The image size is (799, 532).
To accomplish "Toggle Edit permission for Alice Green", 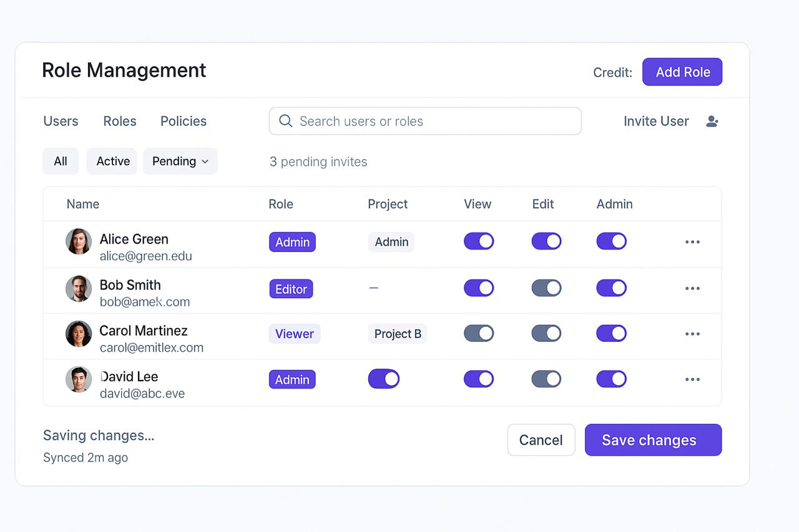I will tap(546, 241).
